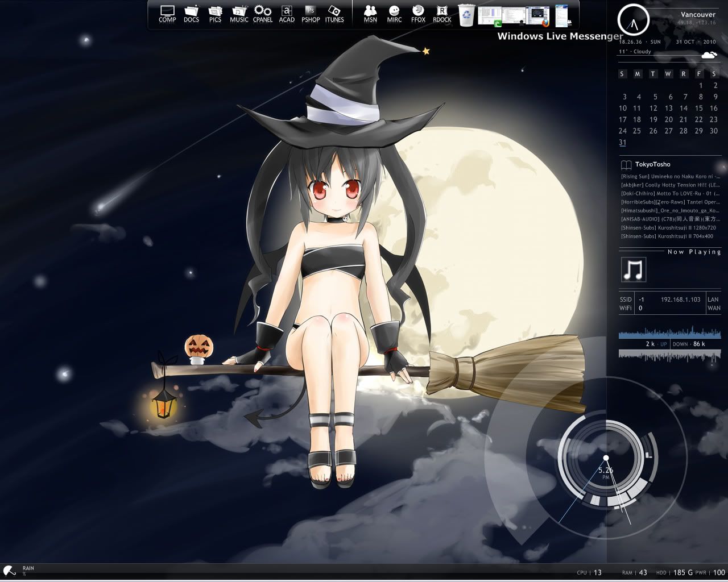This screenshot has width=728, height=582.
Task: Open the TokyoTosho book icon
Action: pos(626,165)
